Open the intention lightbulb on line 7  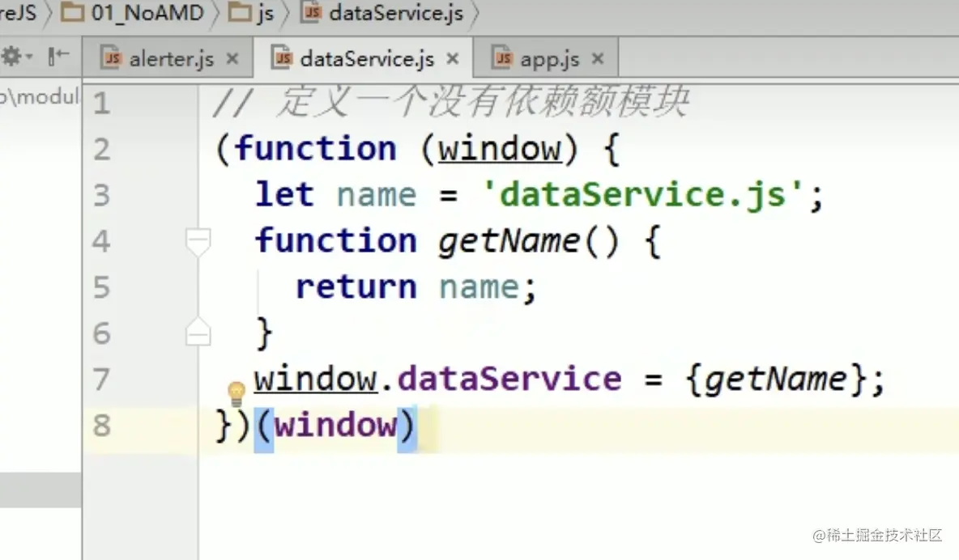(x=236, y=394)
